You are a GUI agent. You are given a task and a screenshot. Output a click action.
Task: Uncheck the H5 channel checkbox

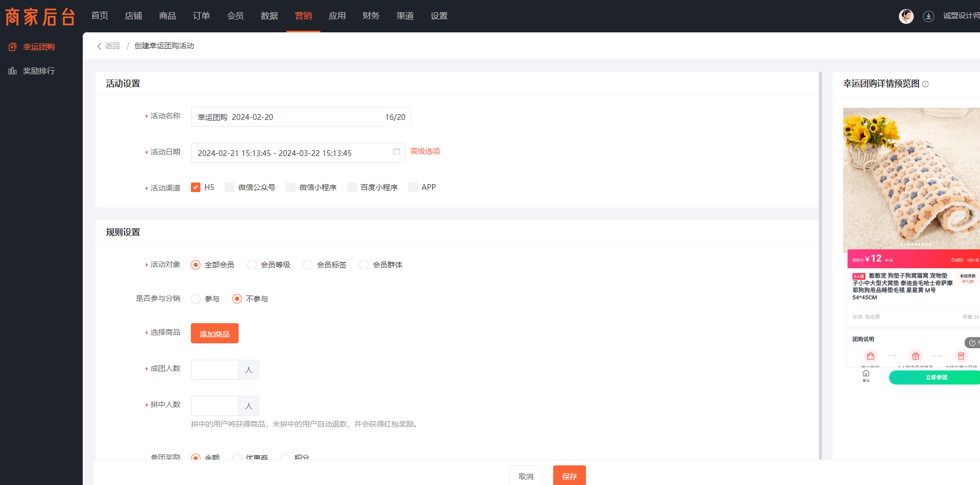click(x=196, y=187)
